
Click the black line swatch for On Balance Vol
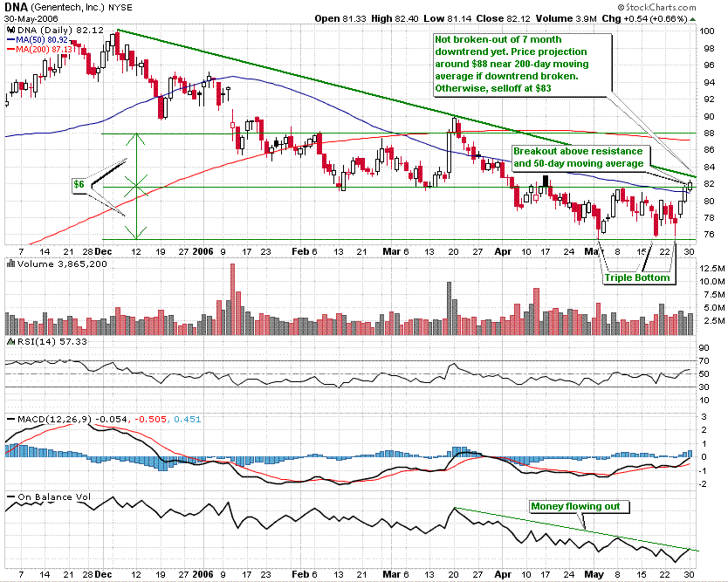[x=11, y=497]
